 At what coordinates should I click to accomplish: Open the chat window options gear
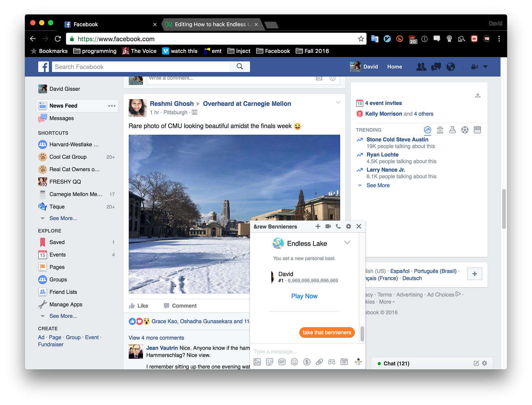[x=348, y=226]
